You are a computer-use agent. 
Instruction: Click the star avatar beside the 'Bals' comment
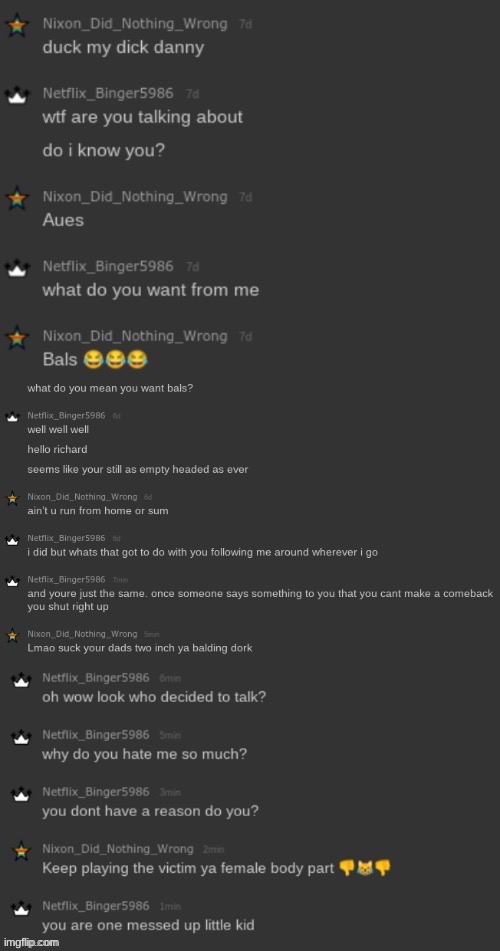coord(16,338)
